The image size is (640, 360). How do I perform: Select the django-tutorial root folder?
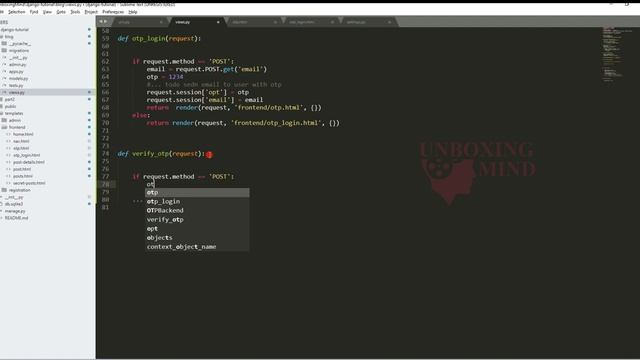point(15,30)
